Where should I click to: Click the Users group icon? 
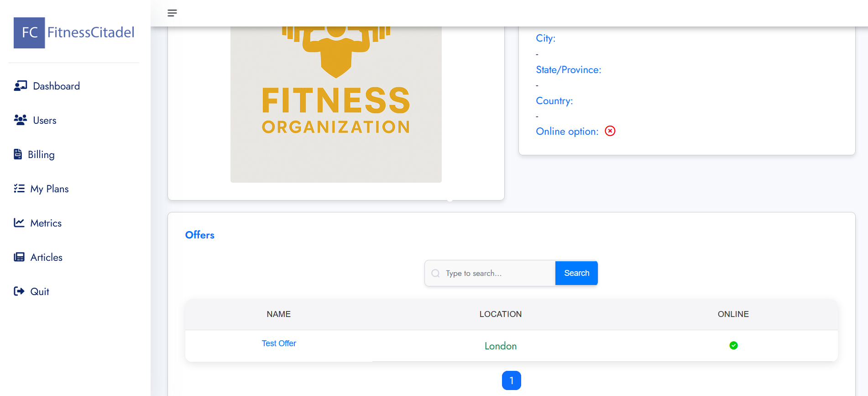pyautogui.click(x=21, y=120)
